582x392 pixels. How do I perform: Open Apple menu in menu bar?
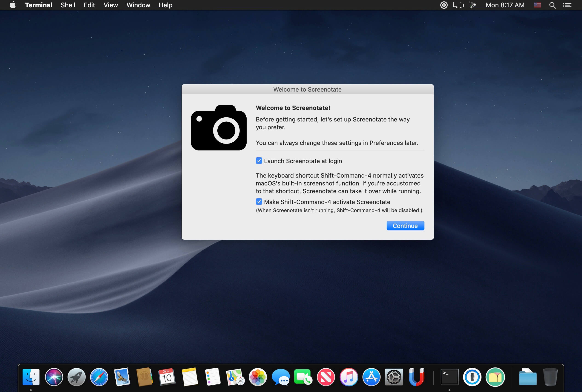(x=12, y=5)
